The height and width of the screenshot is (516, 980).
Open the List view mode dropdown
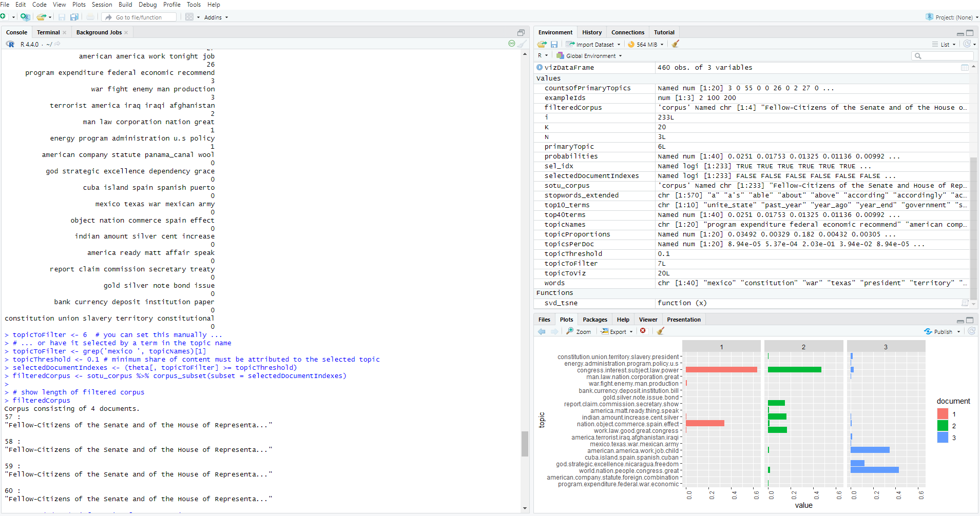point(944,45)
